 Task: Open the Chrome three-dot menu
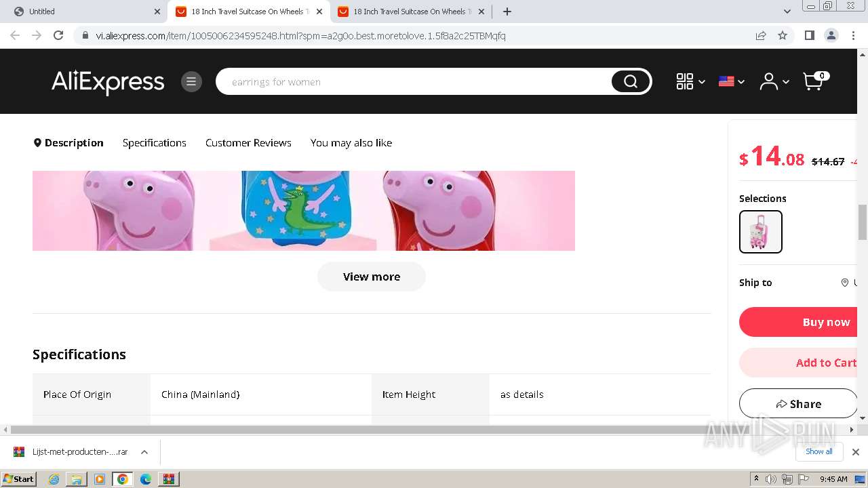tap(853, 35)
